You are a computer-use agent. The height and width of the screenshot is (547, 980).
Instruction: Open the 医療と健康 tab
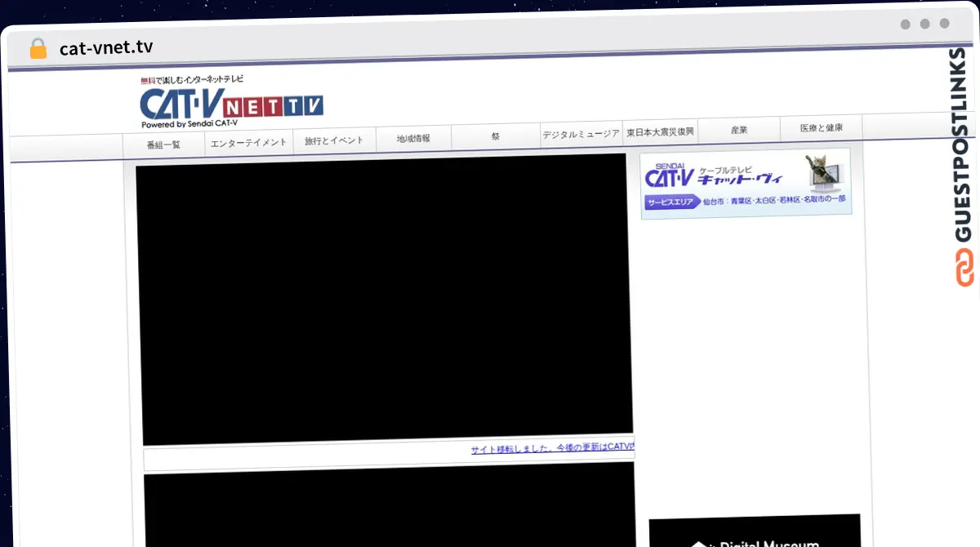(821, 128)
